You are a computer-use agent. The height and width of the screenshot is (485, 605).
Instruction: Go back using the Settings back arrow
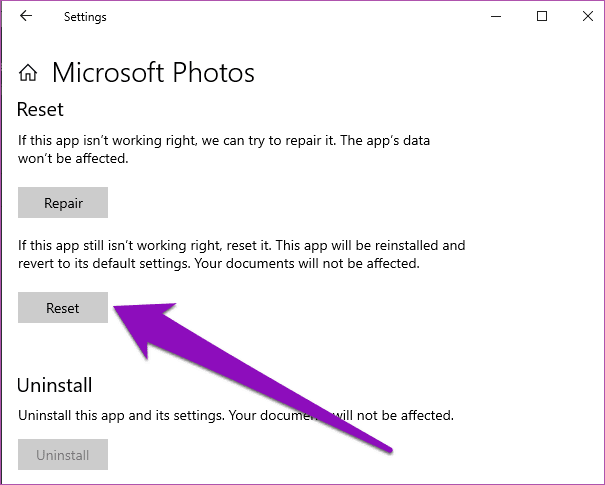(x=26, y=16)
